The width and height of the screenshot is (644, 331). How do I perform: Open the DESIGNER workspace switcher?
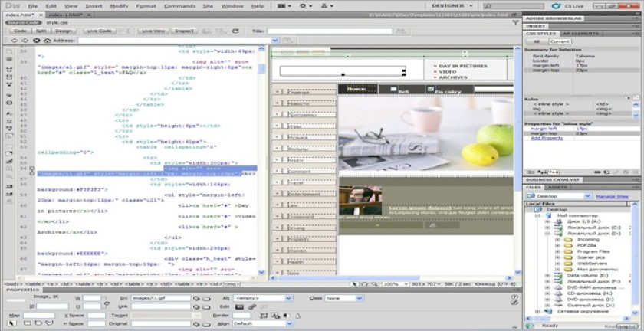(x=452, y=6)
